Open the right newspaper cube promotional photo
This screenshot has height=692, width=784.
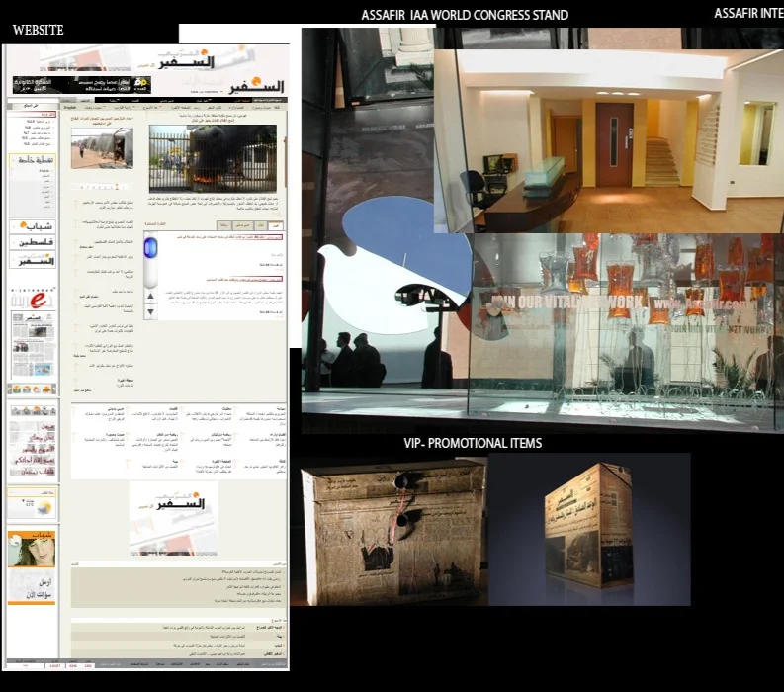589,530
